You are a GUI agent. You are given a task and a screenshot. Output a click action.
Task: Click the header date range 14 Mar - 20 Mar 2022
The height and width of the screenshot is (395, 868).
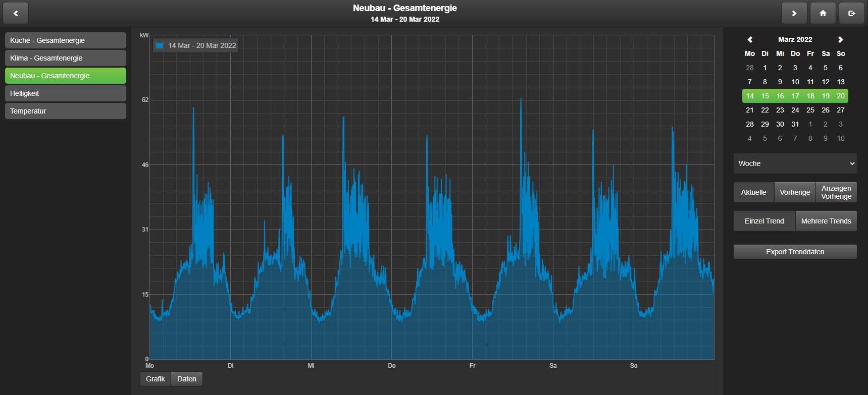point(405,19)
